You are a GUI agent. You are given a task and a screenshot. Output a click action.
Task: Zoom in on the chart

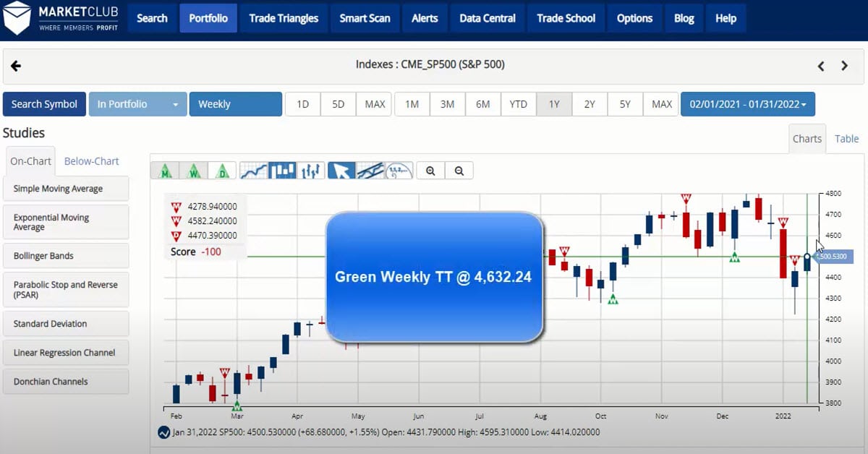point(430,171)
